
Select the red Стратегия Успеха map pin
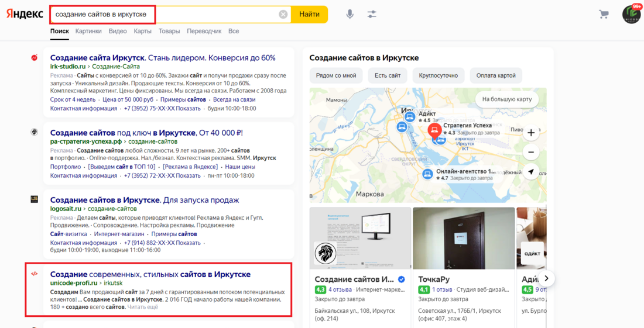pyautogui.click(x=434, y=130)
